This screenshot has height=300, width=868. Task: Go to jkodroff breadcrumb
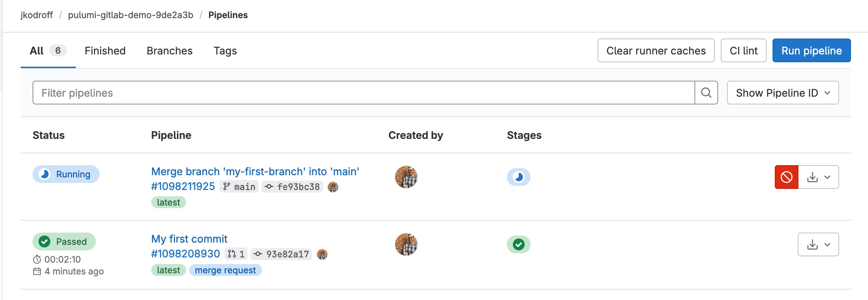click(37, 15)
